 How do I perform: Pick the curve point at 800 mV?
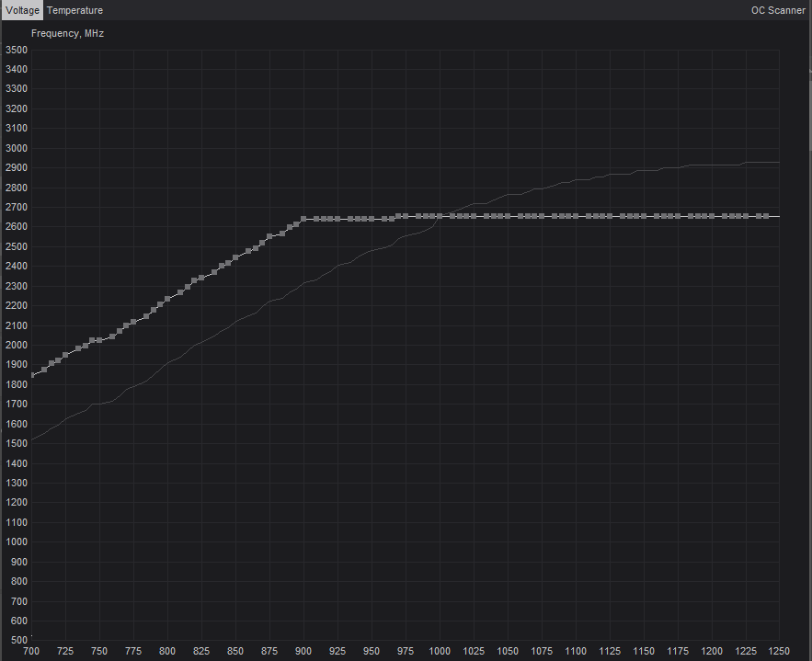(167, 299)
